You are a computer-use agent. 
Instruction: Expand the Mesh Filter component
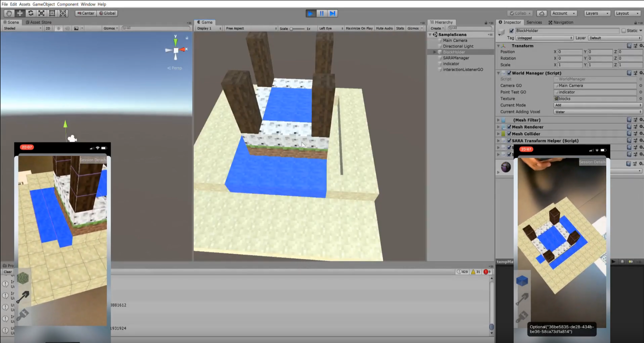click(x=498, y=120)
